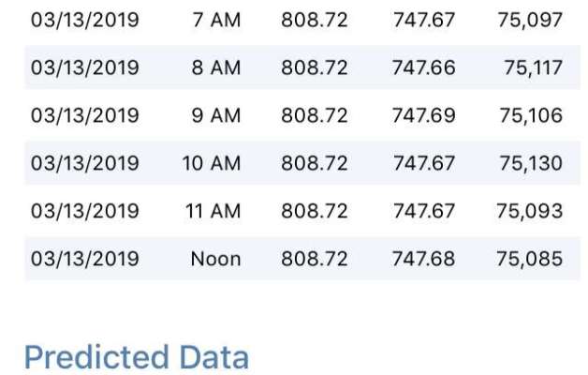Click the value 75,117
Screen dimensions: 588x375
(x=532, y=67)
